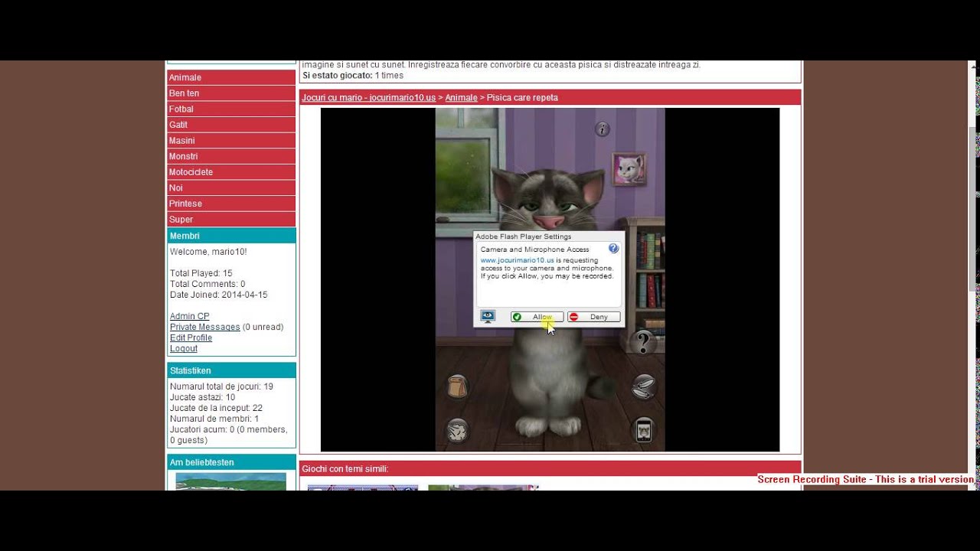
Task: Tap the phone icon in the game
Action: [x=643, y=430]
